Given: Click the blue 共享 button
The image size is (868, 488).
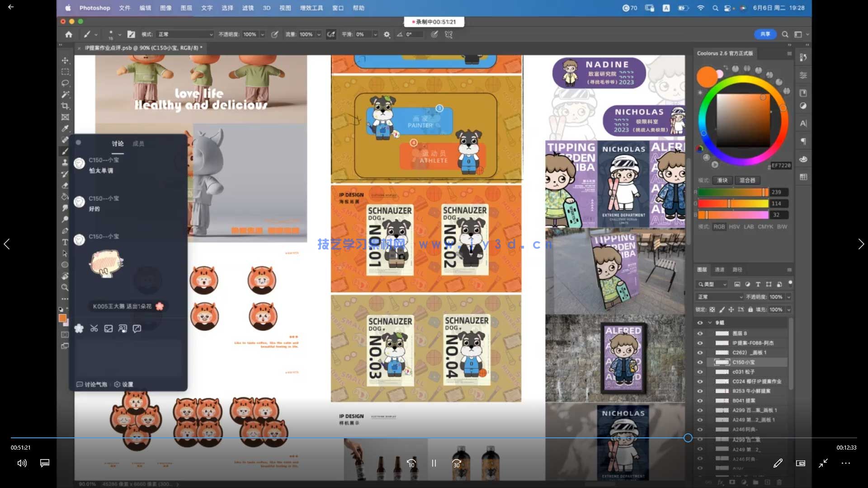Looking at the screenshot, I should (765, 34).
